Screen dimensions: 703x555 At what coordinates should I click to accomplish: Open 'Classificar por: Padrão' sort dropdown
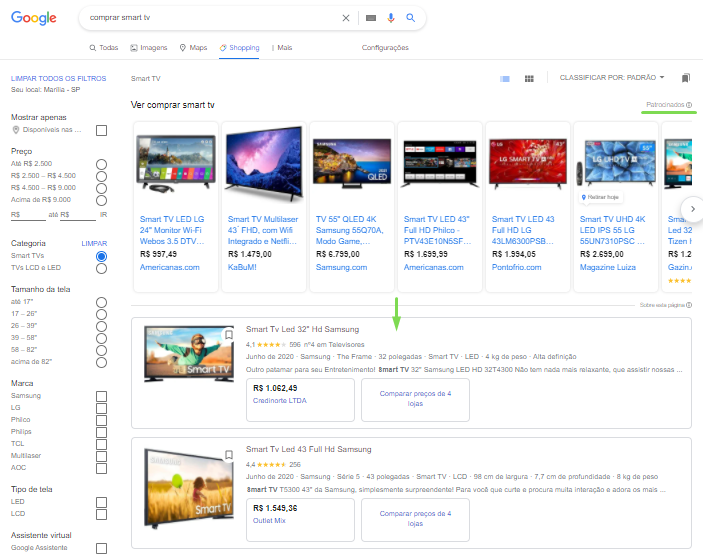point(612,78)
